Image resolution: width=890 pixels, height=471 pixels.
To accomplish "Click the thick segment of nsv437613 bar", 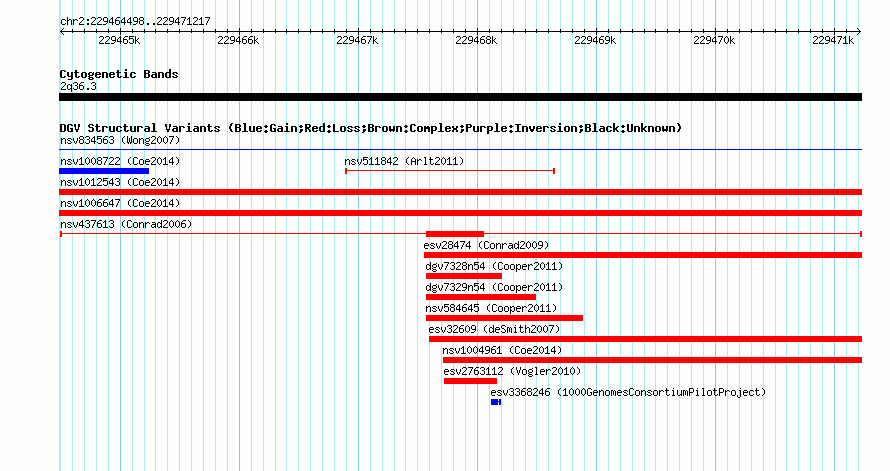I will (455, 234).
